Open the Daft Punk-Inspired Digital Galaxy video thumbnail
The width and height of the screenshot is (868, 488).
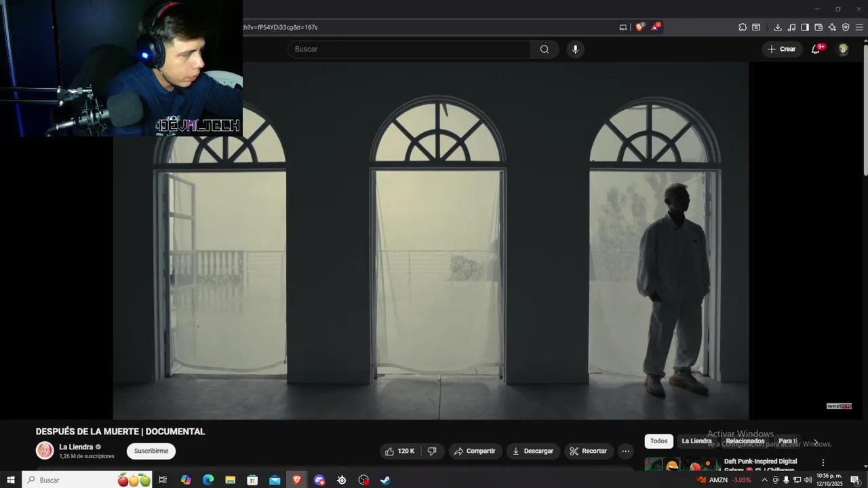[x=682, y=465]
